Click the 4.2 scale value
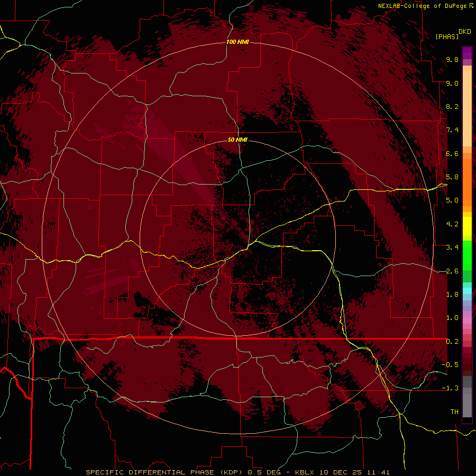Viewport: 476px width, 476px height. (x=452, y=224)
